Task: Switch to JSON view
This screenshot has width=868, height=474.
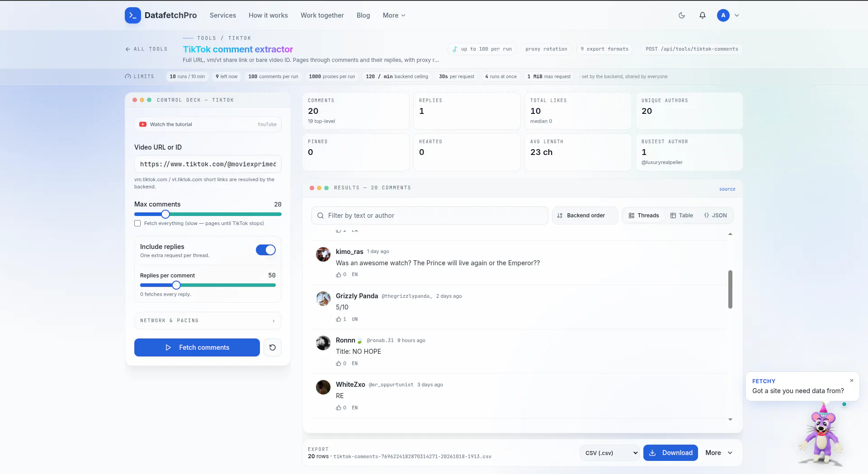Action: tap(715, 216)
